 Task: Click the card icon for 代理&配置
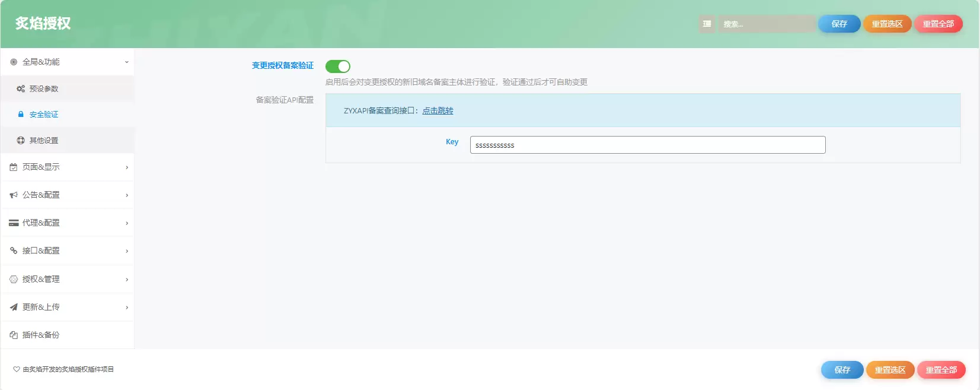point(14,223)
